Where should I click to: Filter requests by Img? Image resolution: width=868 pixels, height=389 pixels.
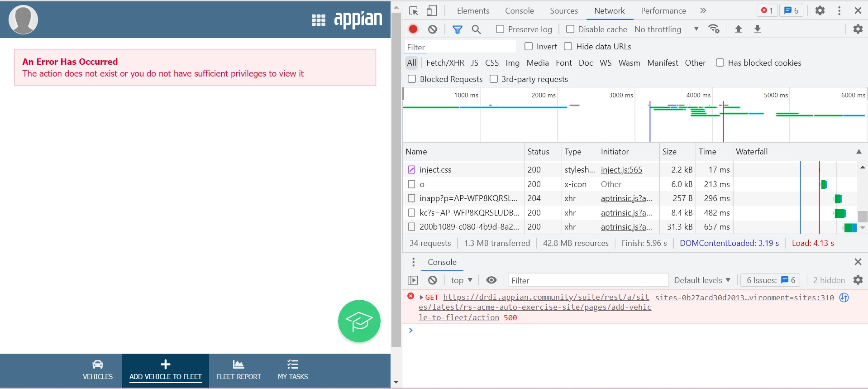point(513,63)
